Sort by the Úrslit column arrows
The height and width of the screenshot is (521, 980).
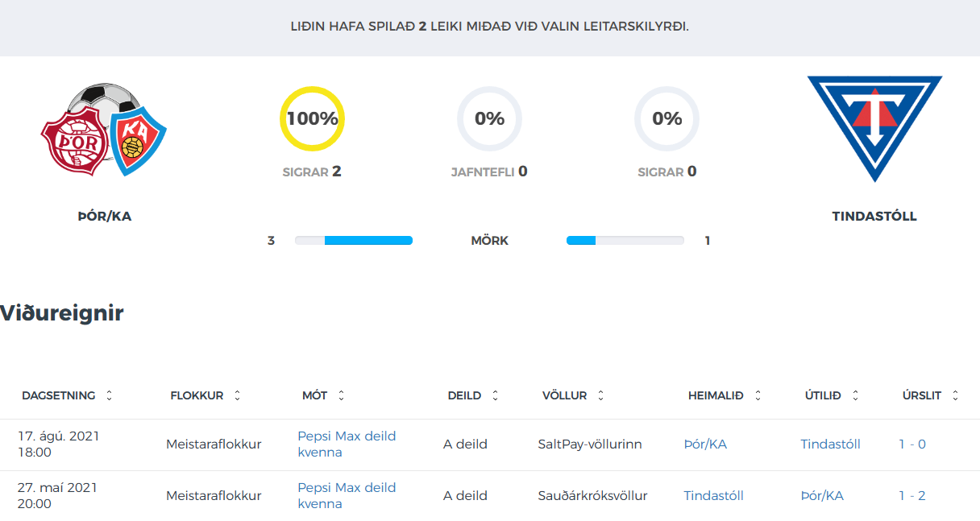(x=955, y=395)
